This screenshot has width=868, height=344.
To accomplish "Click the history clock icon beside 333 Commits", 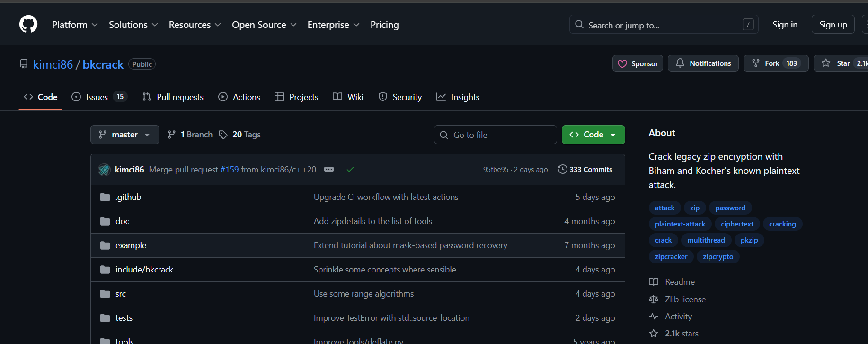I will pyautogui.click(x=562, y=169).
